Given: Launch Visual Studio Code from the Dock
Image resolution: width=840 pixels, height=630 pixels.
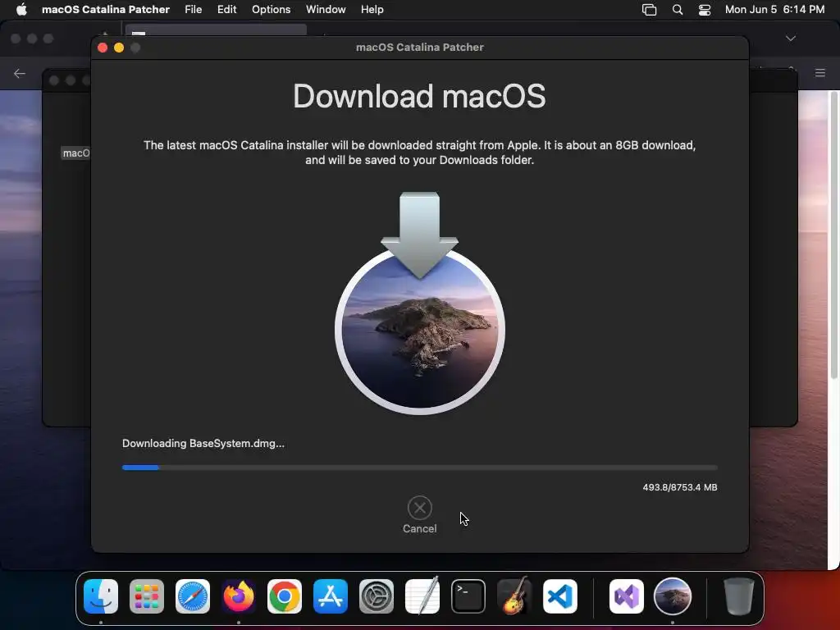Looking at the screenshot, I should click(x=559, y=596).
